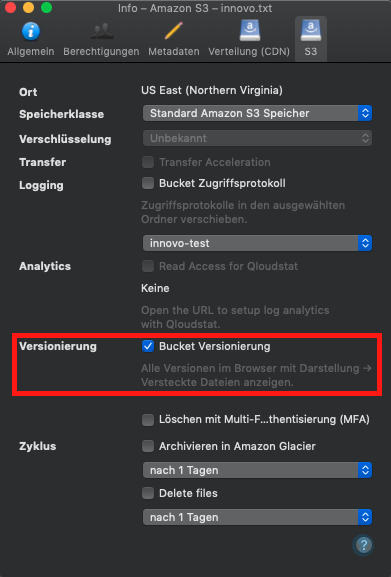This screenshot has width=391, height=577.
Task: Click the yellow minimize window button
Action: pyautogui.click(x=28, y=7)
